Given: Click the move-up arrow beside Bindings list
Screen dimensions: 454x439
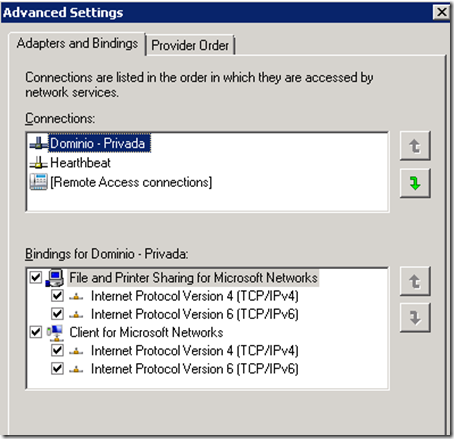Looking at the screenshot, I should 415,281.
